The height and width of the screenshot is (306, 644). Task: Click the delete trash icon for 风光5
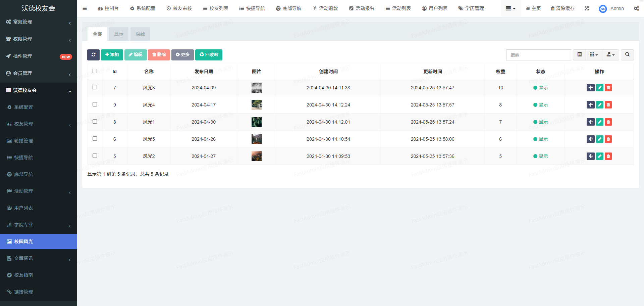(x=608, y=139)
